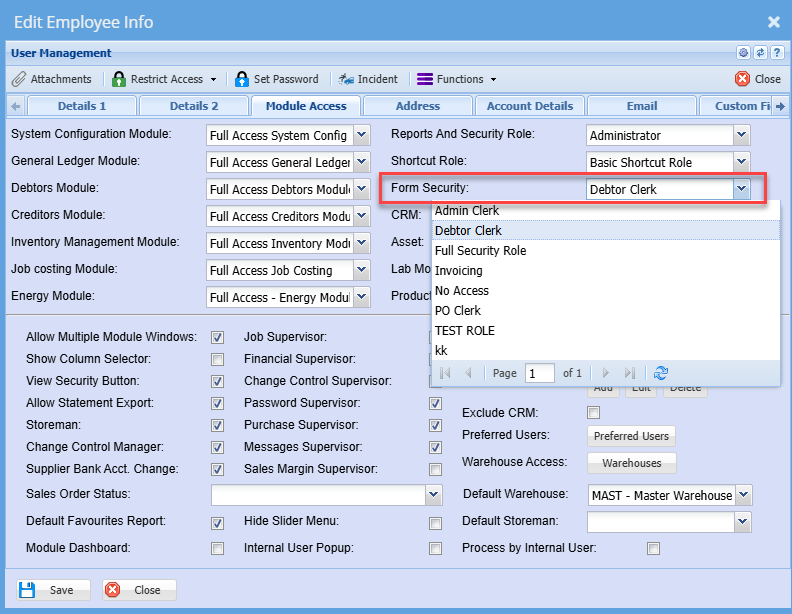
Task: Open the Preferred Users button
Action: (x=631, y=436)
